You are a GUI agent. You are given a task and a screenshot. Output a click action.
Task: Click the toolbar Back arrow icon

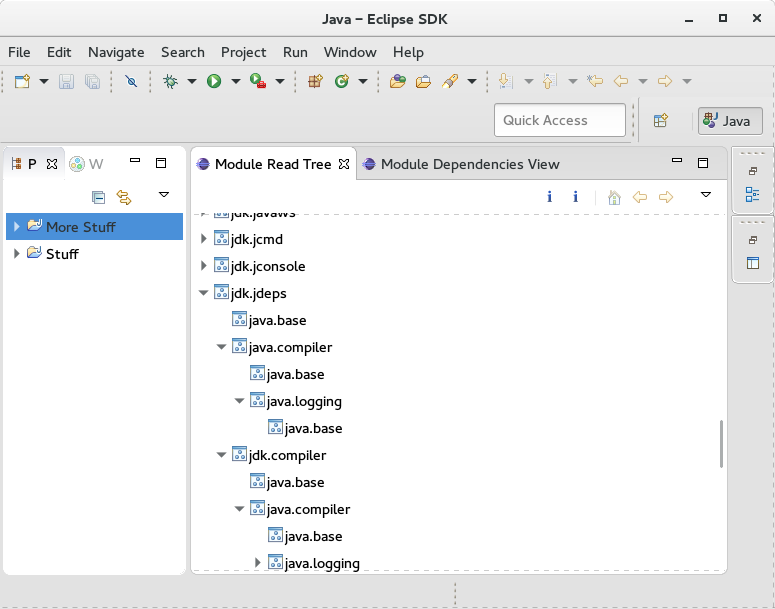(x=621, y=81)
